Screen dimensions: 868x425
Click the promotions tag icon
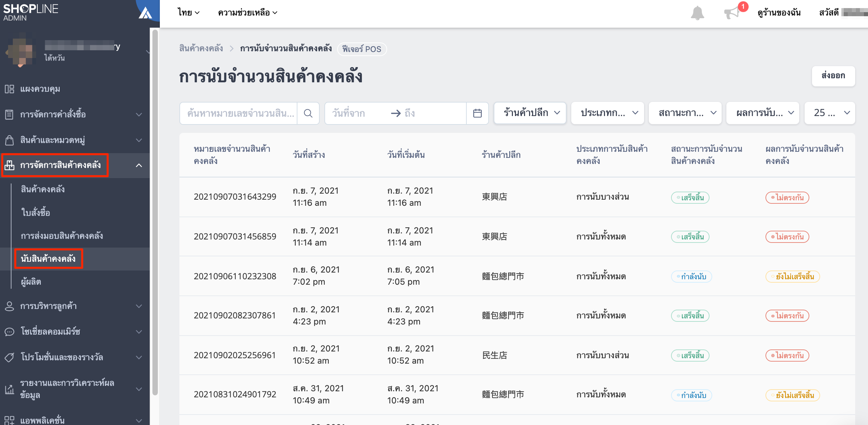pyautogui.click(x=9, y=357)
